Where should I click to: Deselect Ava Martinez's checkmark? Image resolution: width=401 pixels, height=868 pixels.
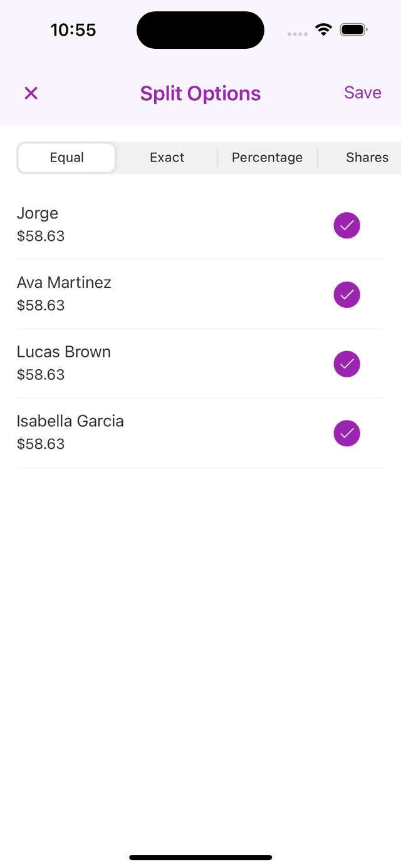click(x=346, y=295)
